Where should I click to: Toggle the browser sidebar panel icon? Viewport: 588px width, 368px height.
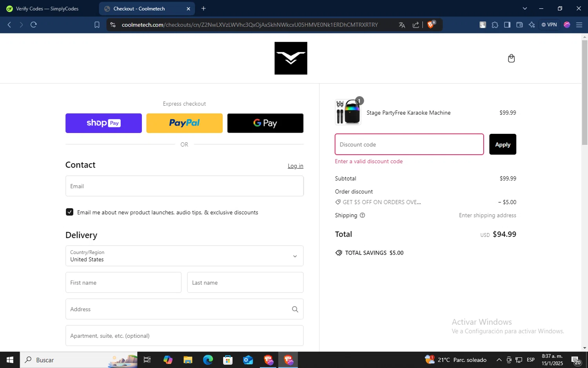(507, 25)
